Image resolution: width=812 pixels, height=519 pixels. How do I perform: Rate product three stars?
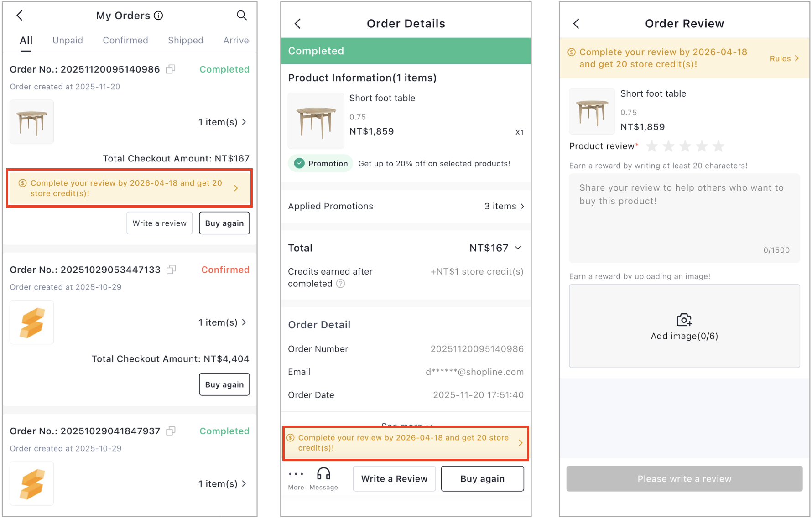click(x=685, y=146)
